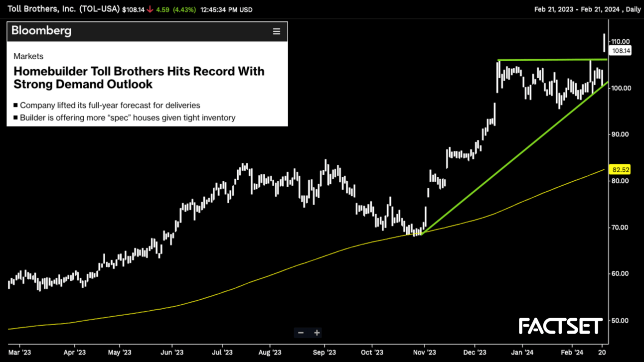This screenshot has width=644, height=362.
Task: Click the Sep '23 date axis label
Action: (x=324, y=353)
